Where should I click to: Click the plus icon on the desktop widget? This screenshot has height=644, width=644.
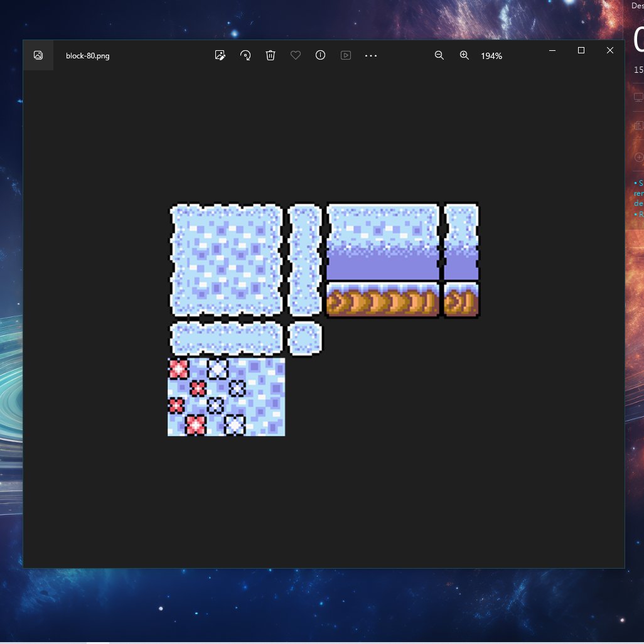pyautogui.click(x=639, y=157)
